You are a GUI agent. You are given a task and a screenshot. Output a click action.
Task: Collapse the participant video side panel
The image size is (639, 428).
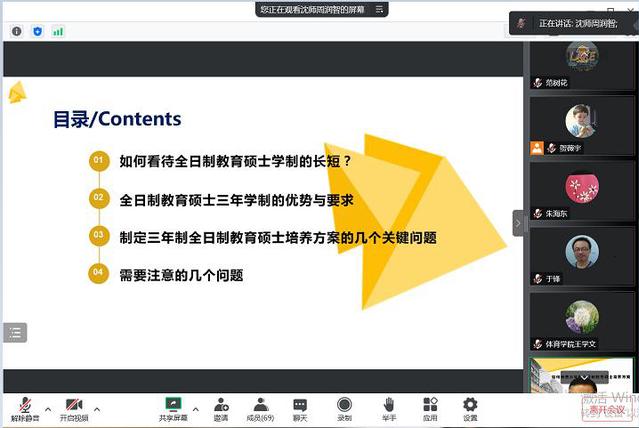pyautogui.click(x=518, y=224)
